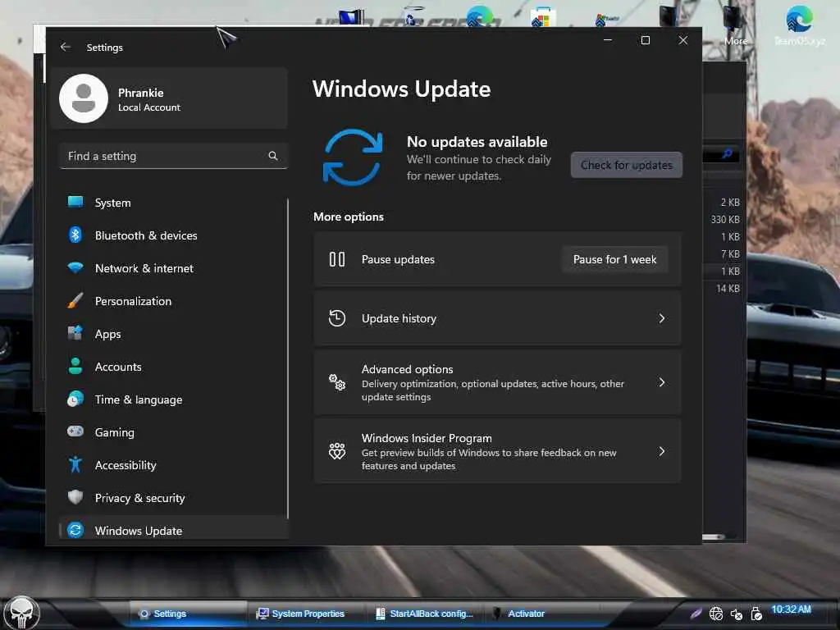Click the No updates available heading
Viewport: 840px width, 630px height.
click(477, 141)
